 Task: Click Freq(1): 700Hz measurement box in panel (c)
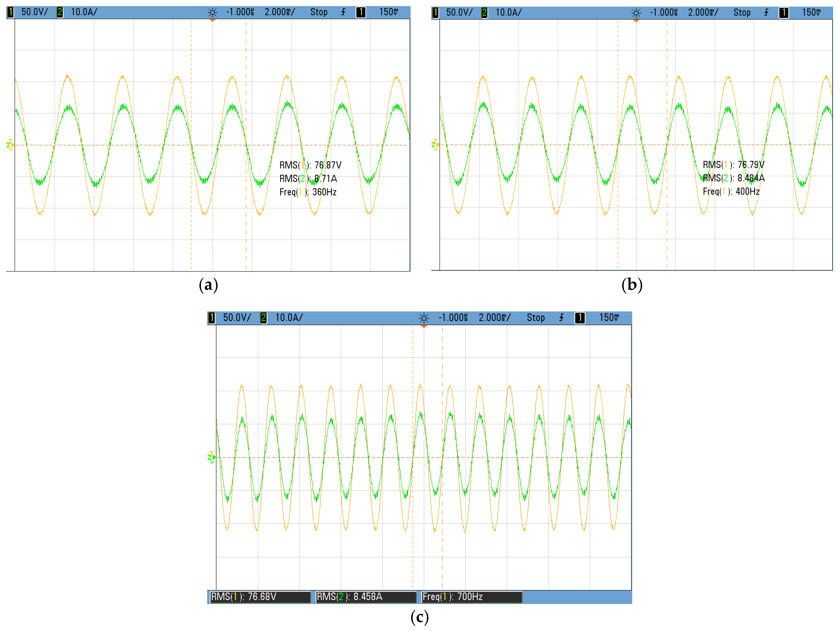pos(472,597)
